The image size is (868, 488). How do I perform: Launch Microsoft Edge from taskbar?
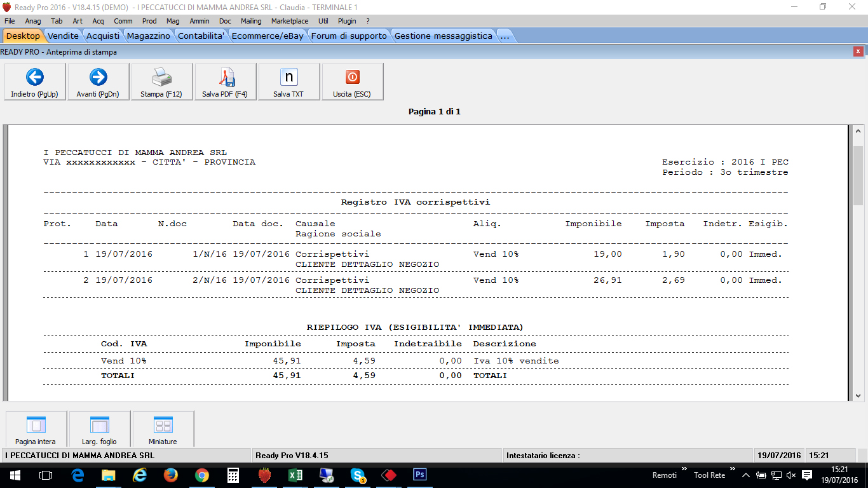click(78, 475)
